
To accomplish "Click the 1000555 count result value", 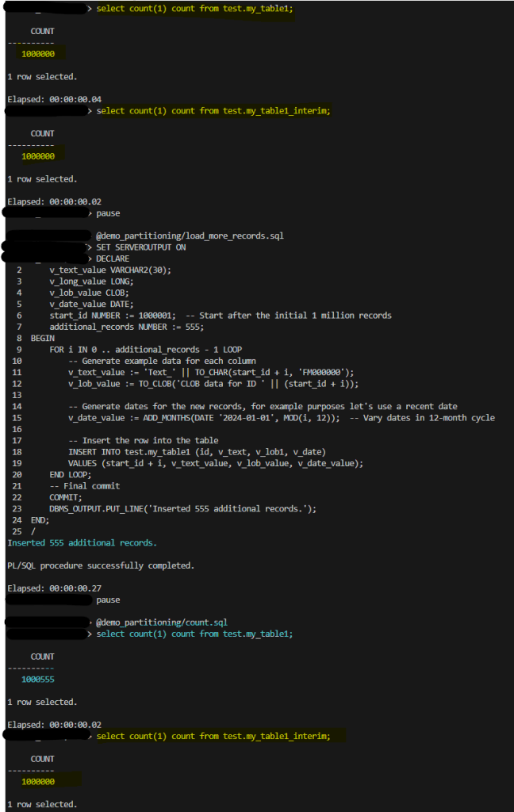I will tap(38, 680).
